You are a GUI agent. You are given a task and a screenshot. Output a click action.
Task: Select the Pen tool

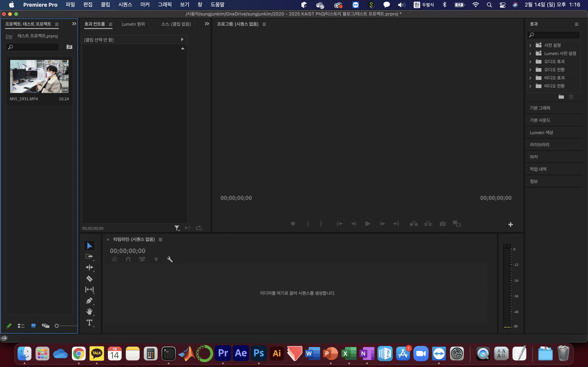click(89, 301)
